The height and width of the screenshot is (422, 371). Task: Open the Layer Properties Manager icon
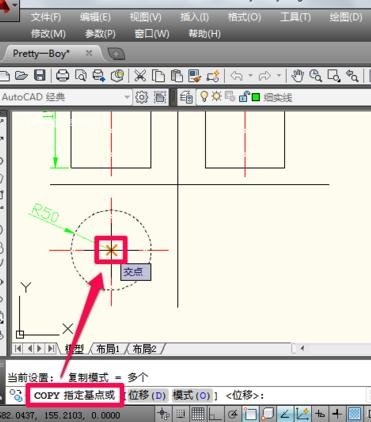(186, 97)
